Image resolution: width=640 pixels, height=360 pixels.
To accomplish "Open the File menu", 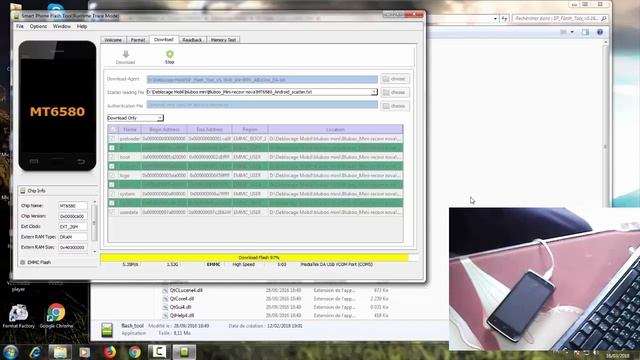I will (20, 26).
